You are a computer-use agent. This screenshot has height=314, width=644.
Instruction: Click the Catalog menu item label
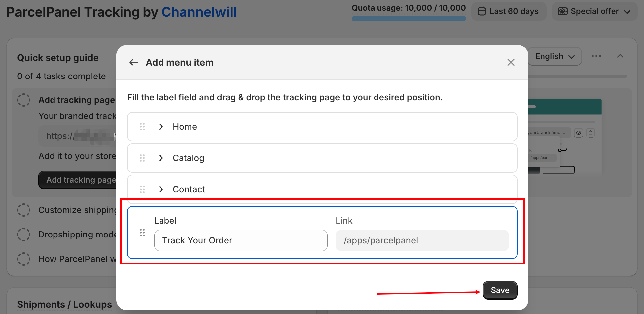tap(188, 158)
